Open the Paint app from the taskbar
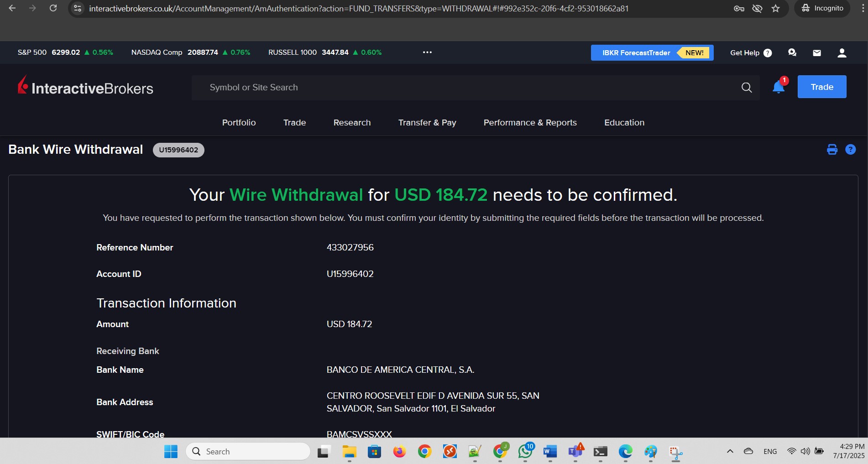Image resolution: width=868 pixels, height=464 pixels. [x=650, y=451]
